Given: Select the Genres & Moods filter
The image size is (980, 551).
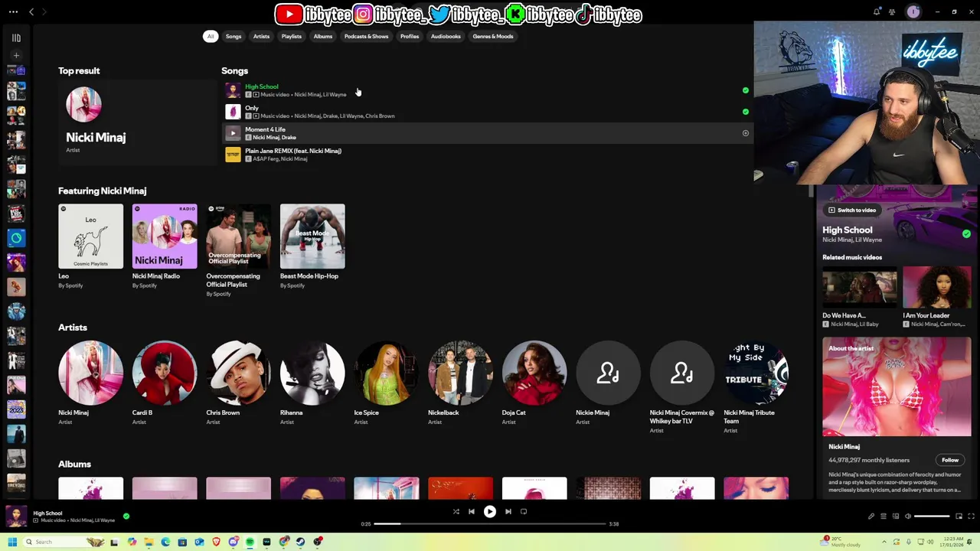Looking at the screenshot, I should [493, 36].
